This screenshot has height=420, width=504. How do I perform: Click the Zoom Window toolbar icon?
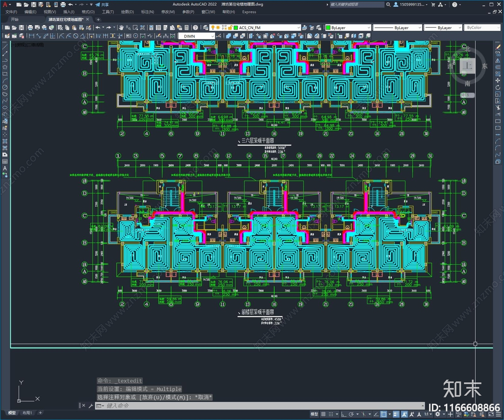coord(135,27)
